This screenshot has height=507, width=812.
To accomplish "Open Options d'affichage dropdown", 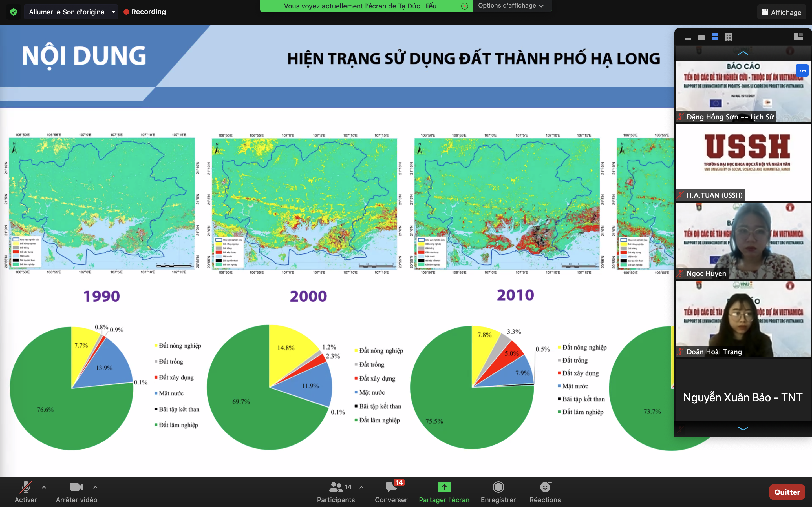I will (510, 6).
